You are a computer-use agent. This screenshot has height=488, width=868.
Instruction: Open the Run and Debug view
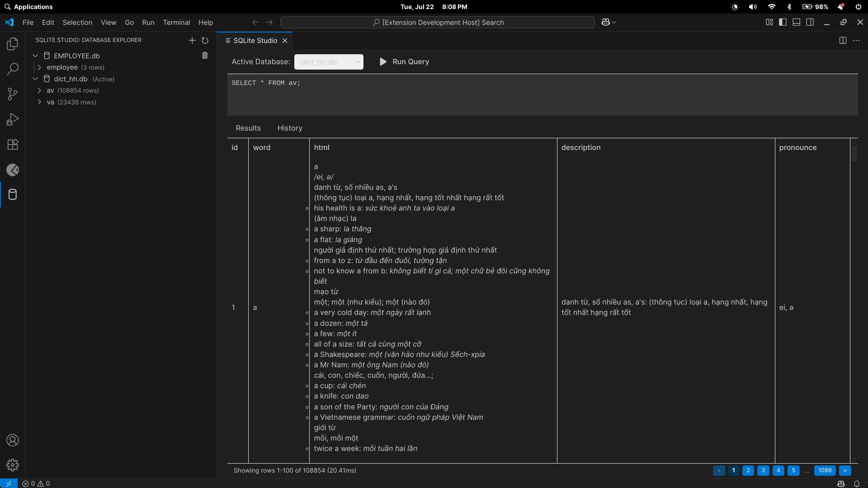tap(13, 119)
